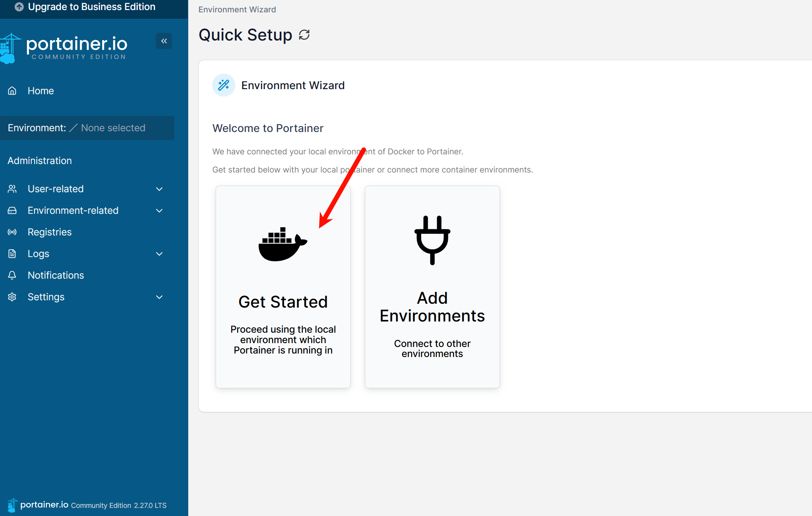Click Upgrade to Business Edition

pos(91,7)
